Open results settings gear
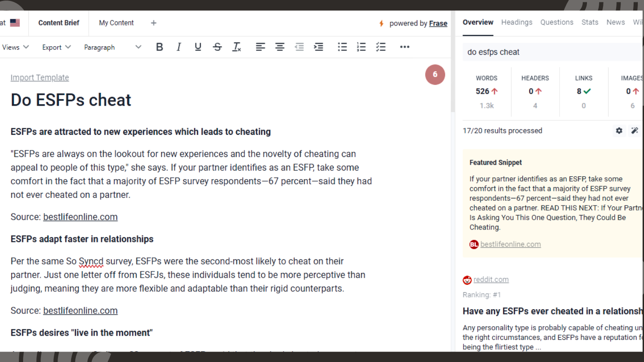This screenshot has width=644, height=362. 619,131
